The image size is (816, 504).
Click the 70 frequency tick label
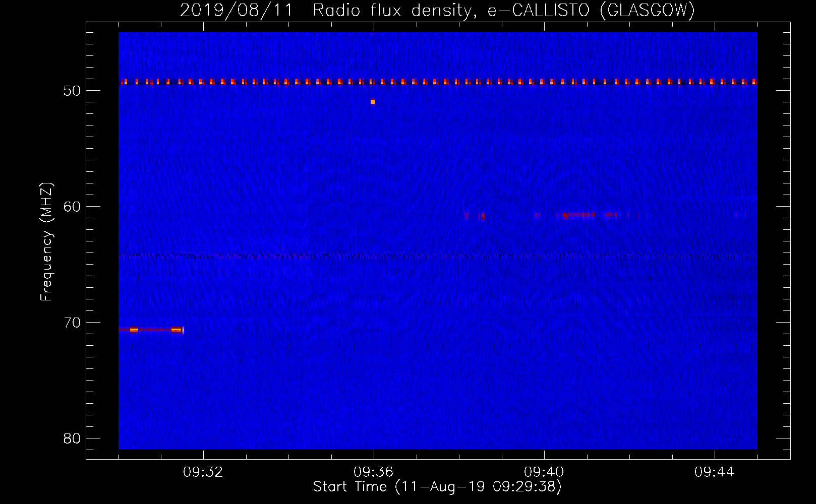[72, 323]
